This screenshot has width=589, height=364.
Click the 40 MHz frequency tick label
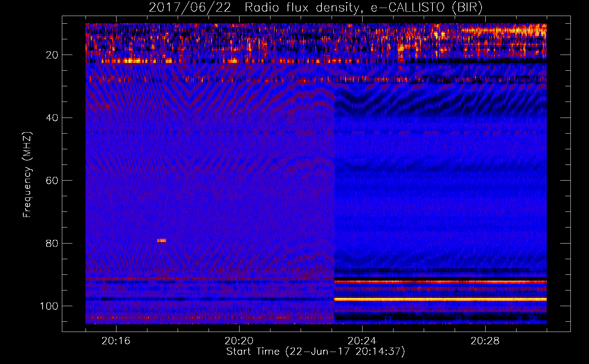[52, 118]
